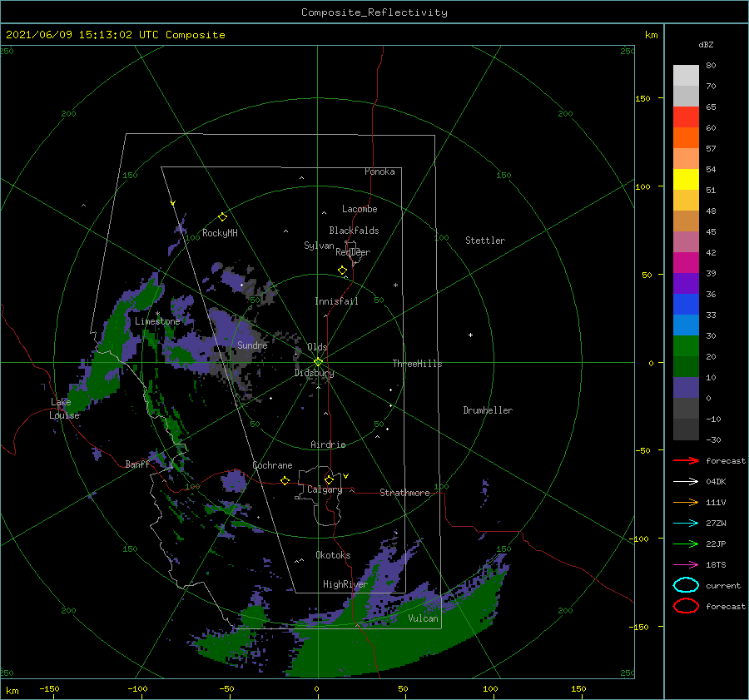Click the slate-purple 10 dBZ swatch
749x700 pixels.
(686, 388)
